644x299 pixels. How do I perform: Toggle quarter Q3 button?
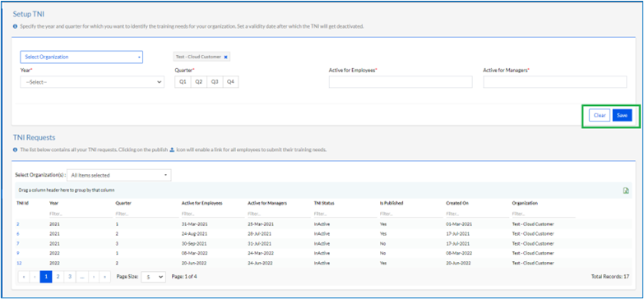click(x=215, y=82)
